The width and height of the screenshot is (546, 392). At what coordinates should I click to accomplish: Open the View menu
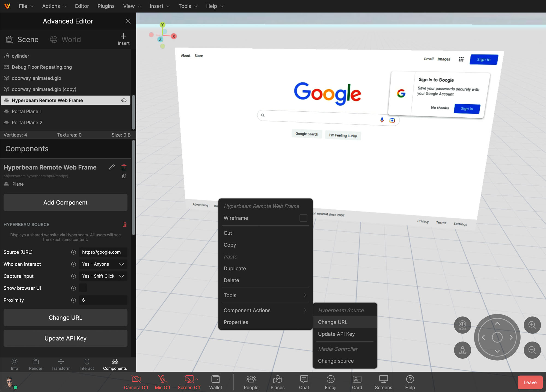pos(132,6)
